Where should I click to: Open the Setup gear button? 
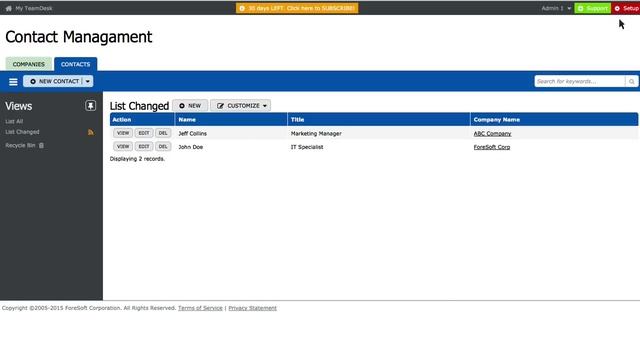(626, 8)
